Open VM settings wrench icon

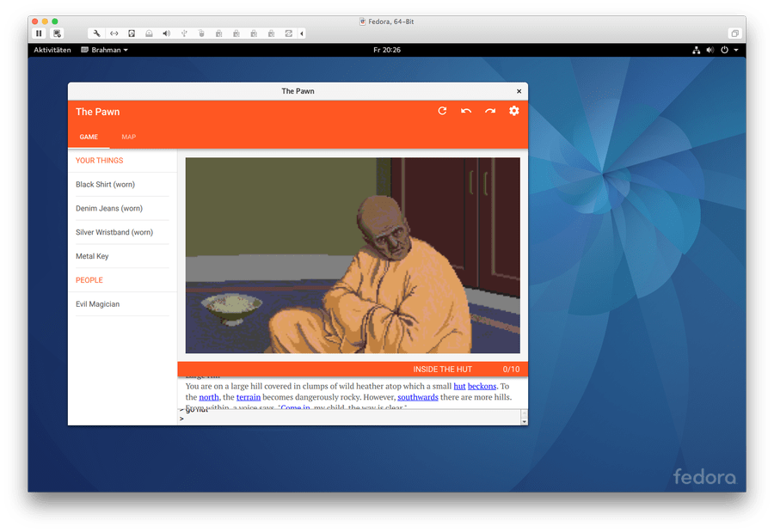[x=97, y=34]
